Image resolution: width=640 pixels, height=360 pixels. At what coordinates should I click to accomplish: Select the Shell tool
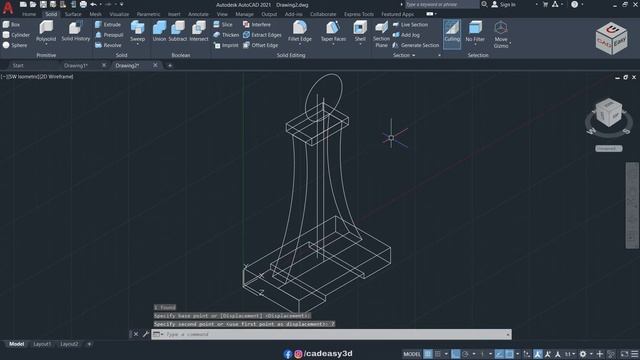point(360,30)
